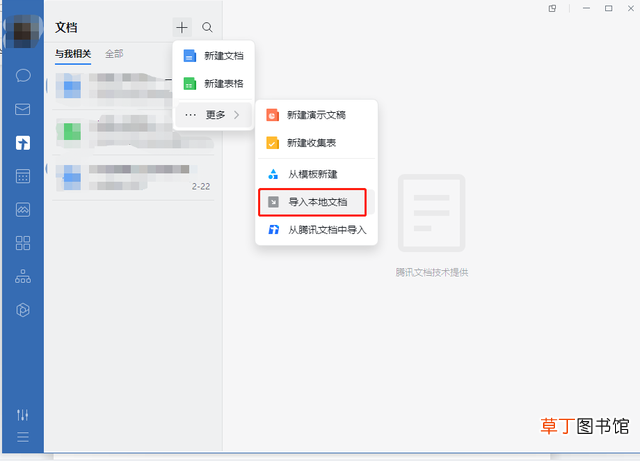Open the green spreadsheet item in list
Screen dimensions: 640x461
tap(133, 132)
